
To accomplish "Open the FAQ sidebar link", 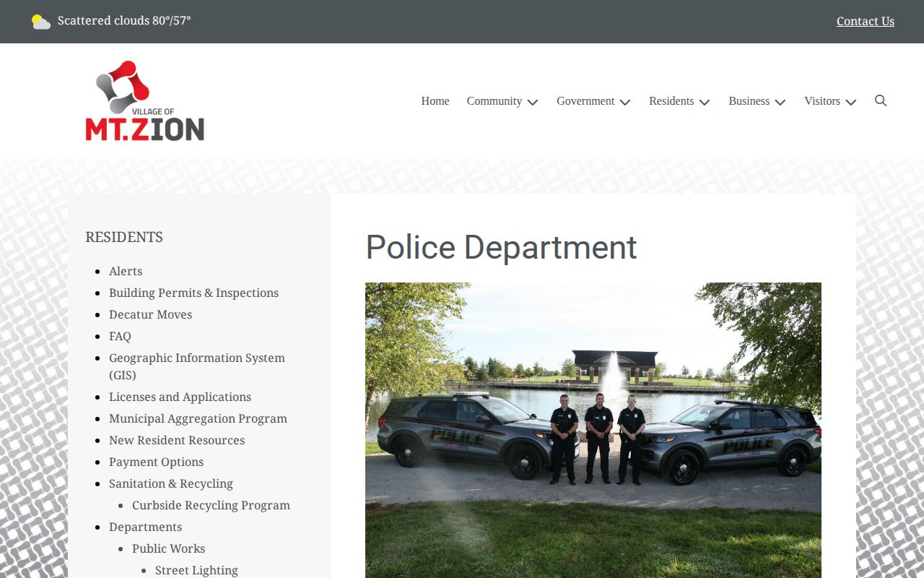I will (x=120, y=336).
